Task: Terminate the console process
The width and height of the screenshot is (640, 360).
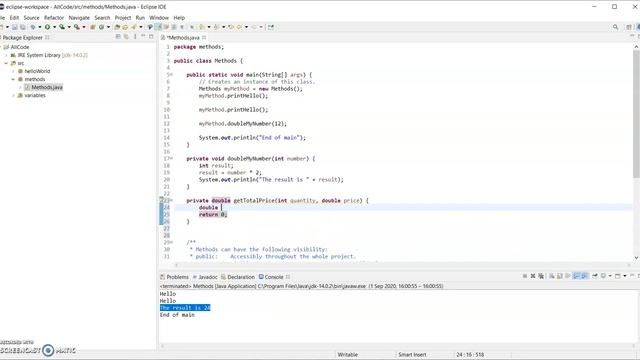Action: [525, 276]
